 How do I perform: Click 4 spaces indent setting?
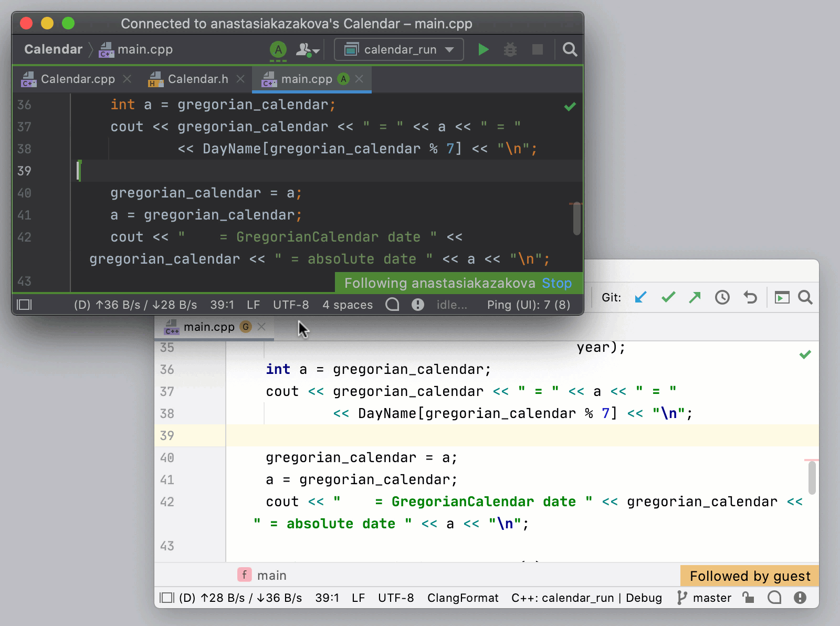348,305
